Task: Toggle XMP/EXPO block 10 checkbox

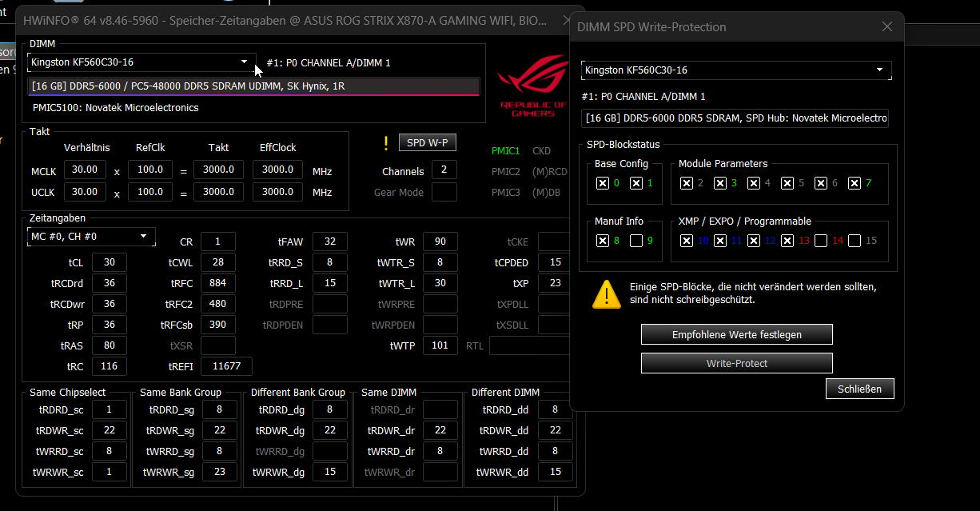Action: (x=687, y=241)
